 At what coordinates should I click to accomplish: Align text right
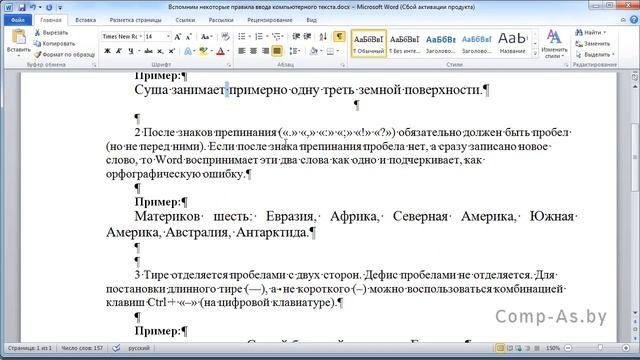pos(265,51)
